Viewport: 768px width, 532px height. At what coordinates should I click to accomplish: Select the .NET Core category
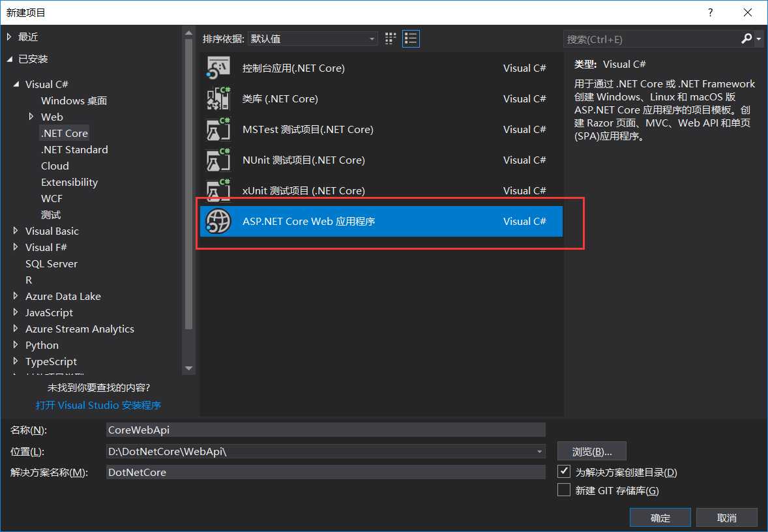(65, 133)
